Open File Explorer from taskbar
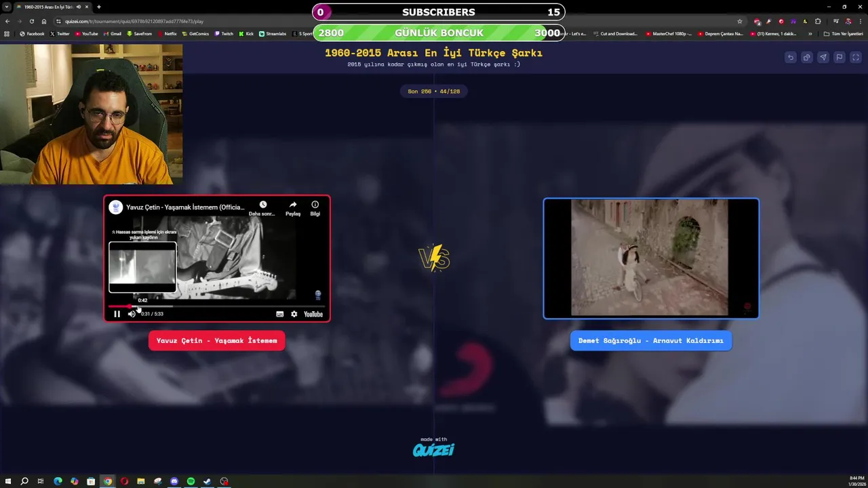 tap(141, 481)
